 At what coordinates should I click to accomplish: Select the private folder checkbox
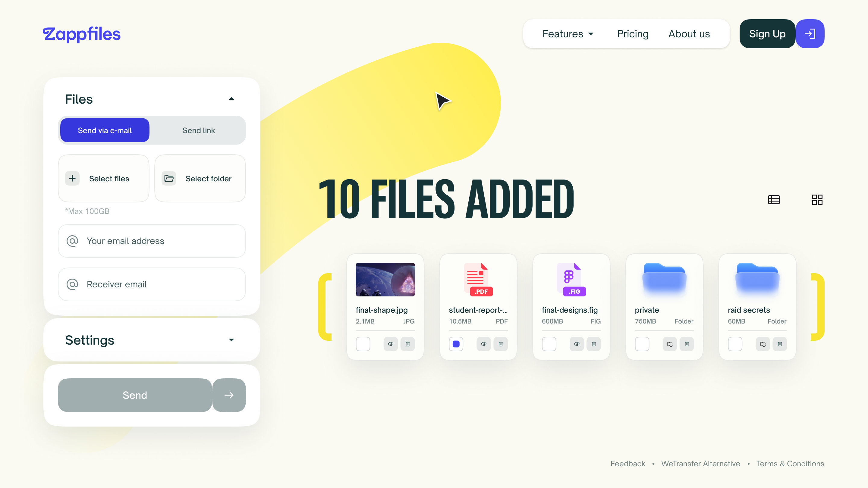coord(642,344)
